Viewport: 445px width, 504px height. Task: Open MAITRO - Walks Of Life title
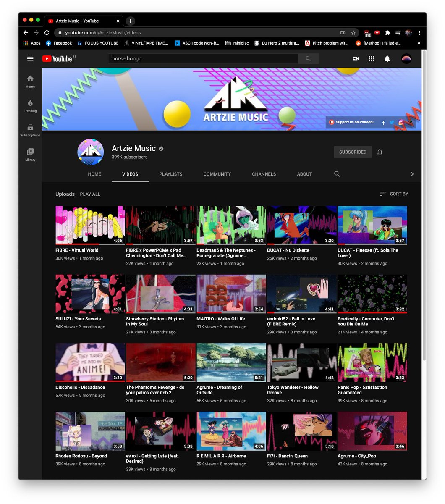coord(221,319)
